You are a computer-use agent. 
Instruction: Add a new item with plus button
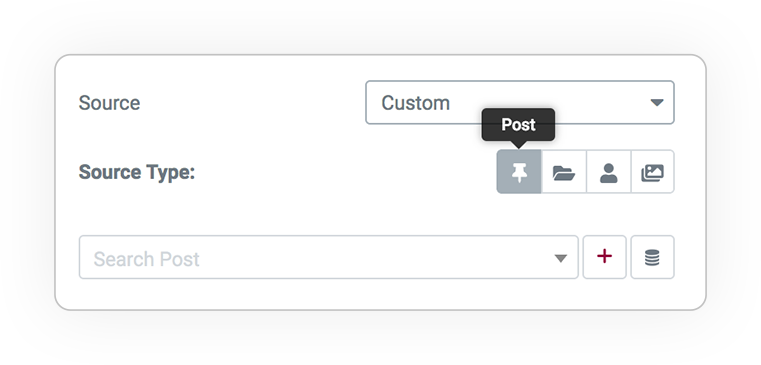(604, 257)
